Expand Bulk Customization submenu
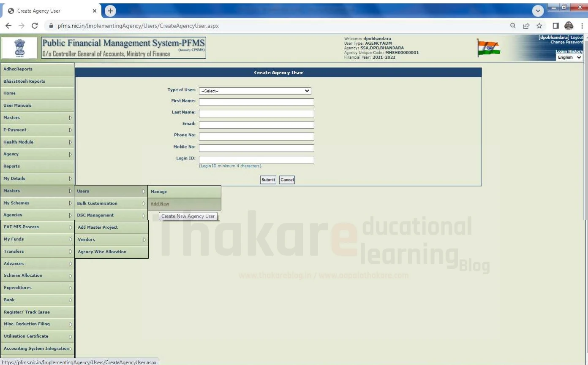The height and width of the screenshot is (365, 588). click(x=111, y=203)
